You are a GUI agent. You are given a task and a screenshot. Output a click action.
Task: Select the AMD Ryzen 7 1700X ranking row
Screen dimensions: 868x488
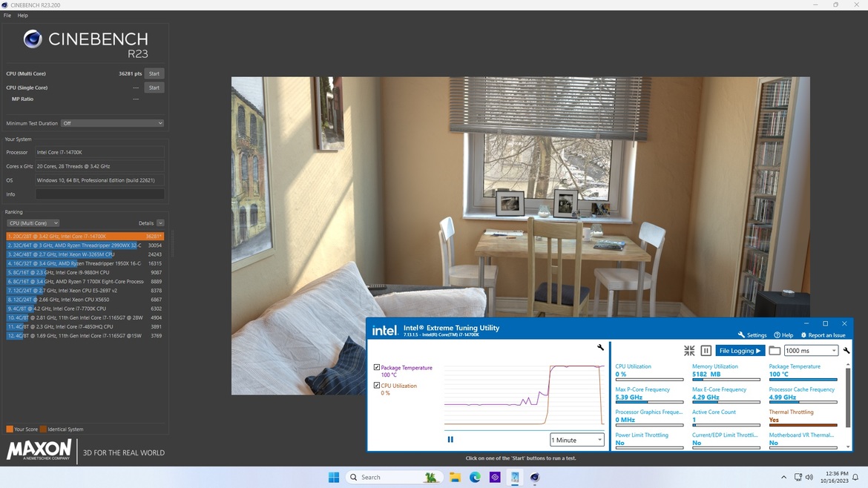point(85,282)
